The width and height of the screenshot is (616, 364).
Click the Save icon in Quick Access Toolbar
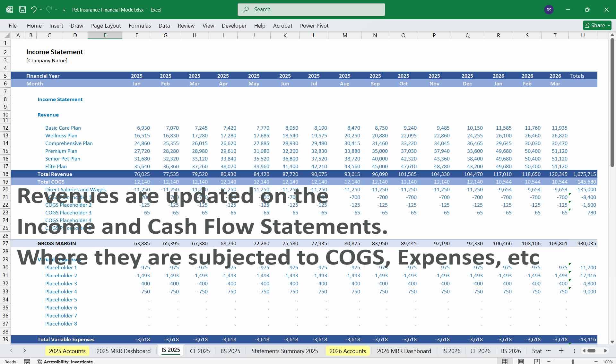[x=22, y=9]
